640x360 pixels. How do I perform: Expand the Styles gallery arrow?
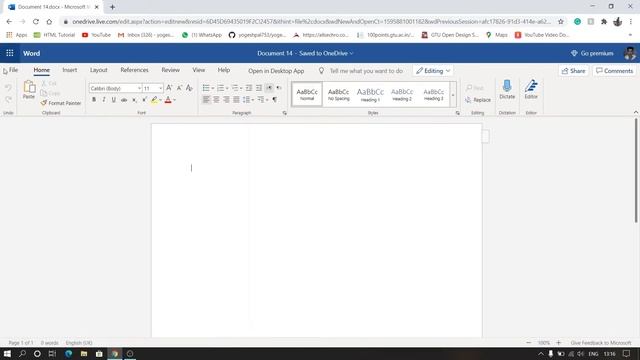coord(453,95)
